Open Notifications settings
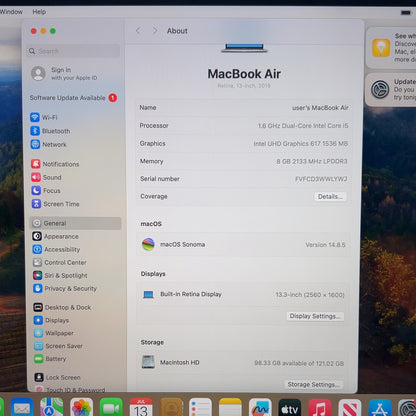Viewport: 416px width, 416px height. (x=55, y=164)
